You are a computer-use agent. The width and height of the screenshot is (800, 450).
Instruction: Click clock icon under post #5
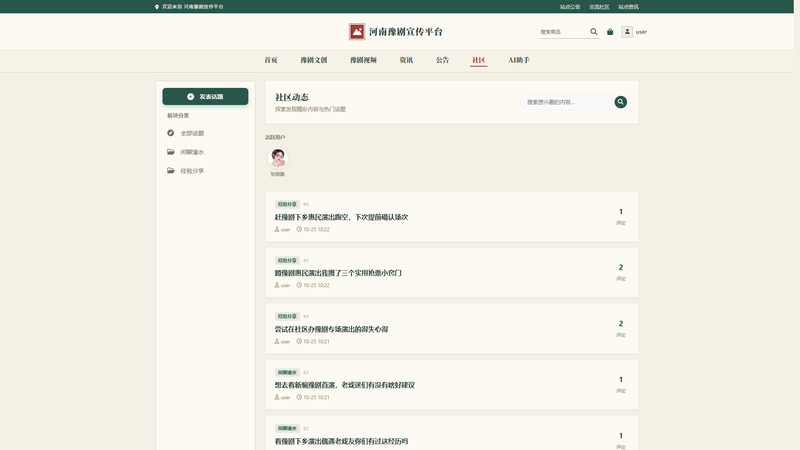pos(299,285)
